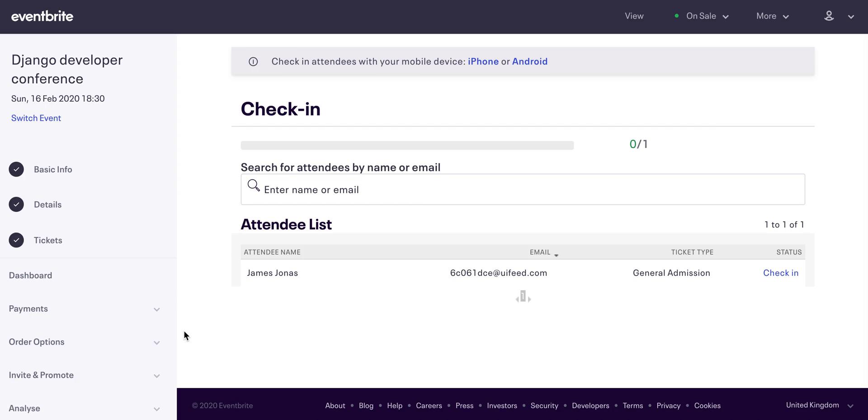Select the email 6c061dce@uifeed.com

pos(499,273)
